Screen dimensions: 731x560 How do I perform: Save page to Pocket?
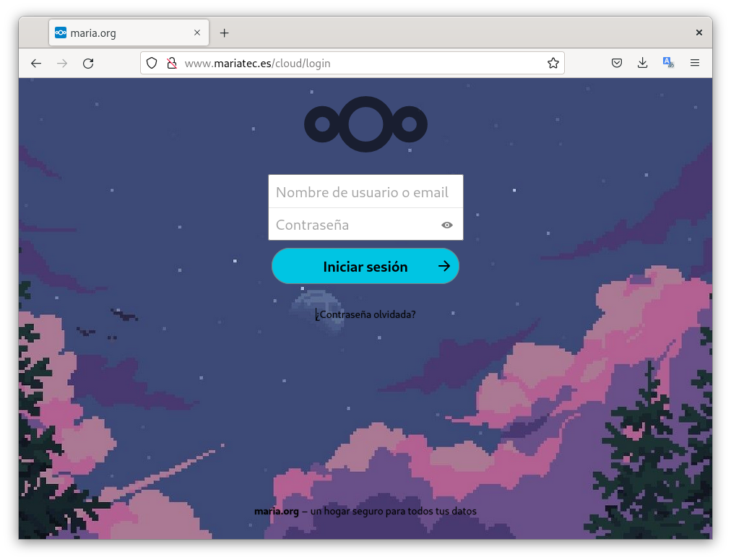617,64
